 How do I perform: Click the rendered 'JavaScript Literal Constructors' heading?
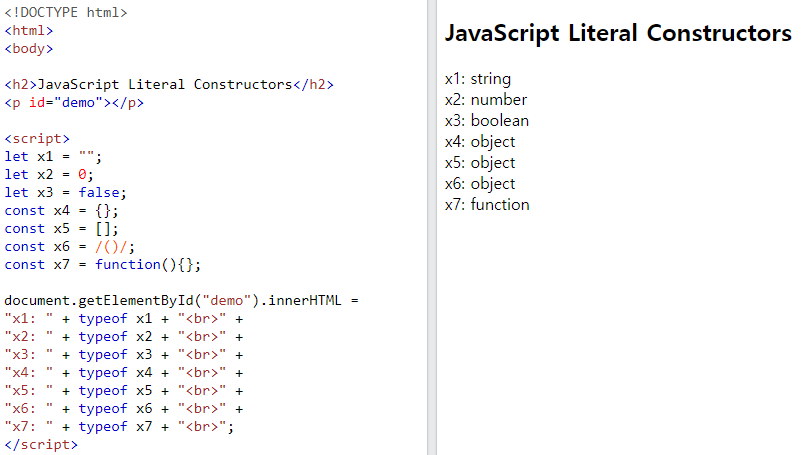pyautogui.click(x=618, y=33)
